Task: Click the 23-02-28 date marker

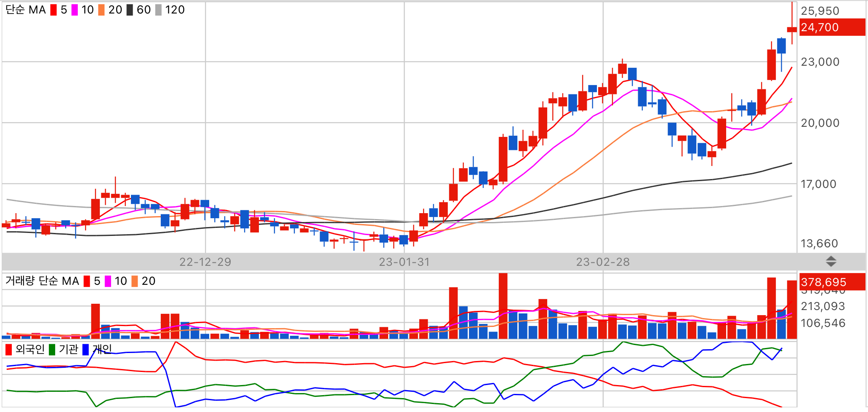Action: tap(603, 262)
